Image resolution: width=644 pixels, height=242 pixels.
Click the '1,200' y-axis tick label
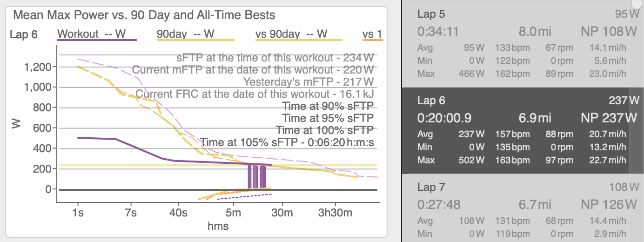pos(37,67)
